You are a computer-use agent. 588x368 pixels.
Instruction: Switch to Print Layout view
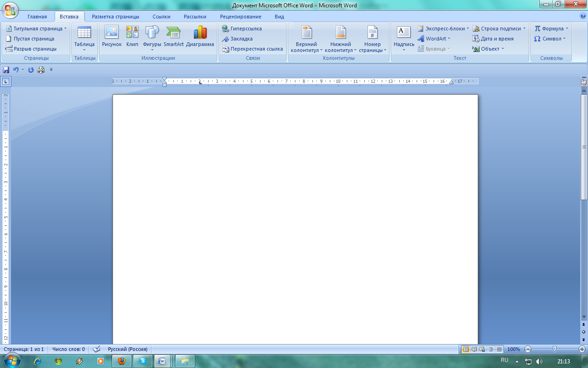(x=466, y=350)
